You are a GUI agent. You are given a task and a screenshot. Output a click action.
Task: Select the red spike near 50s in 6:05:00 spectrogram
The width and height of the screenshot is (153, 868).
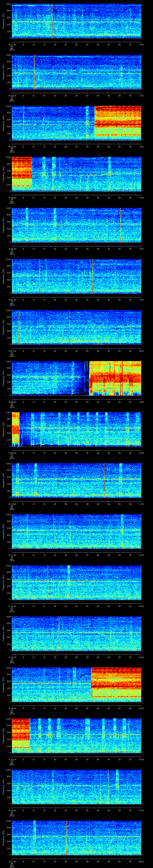[120, 225]
